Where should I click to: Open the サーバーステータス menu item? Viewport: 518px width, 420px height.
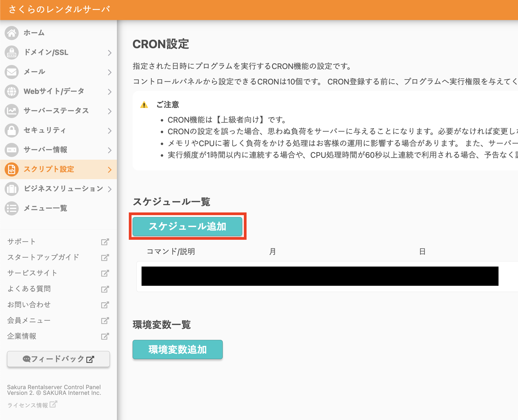pos(56,111)
